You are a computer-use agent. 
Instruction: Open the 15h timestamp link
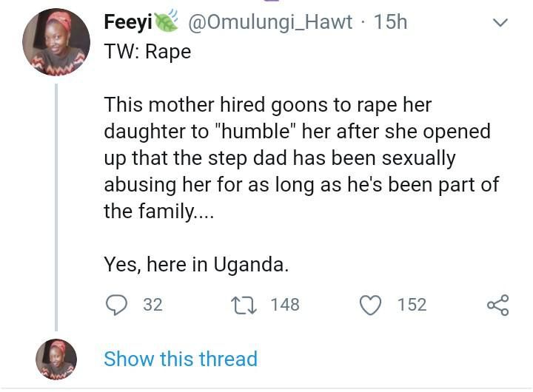(x=391, y=22)
